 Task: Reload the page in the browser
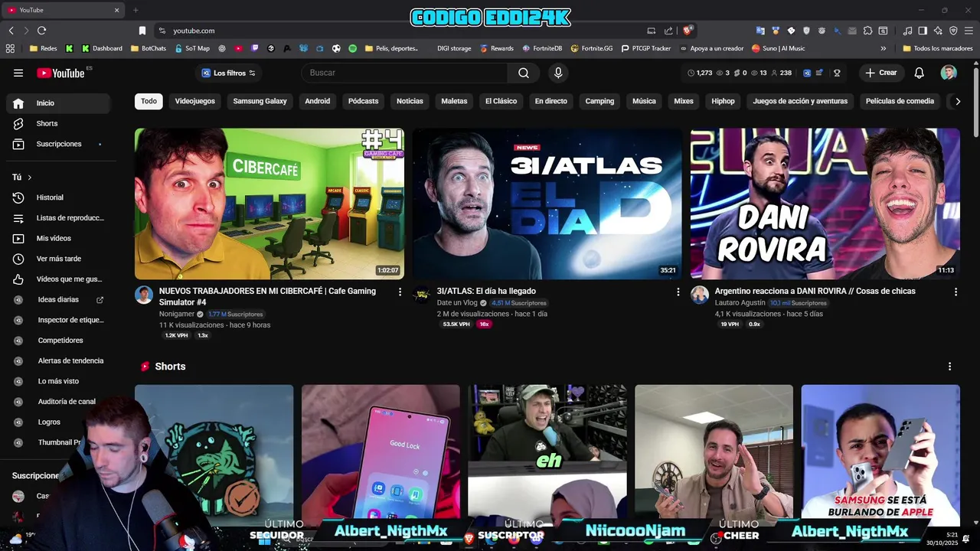pos(41,31)
